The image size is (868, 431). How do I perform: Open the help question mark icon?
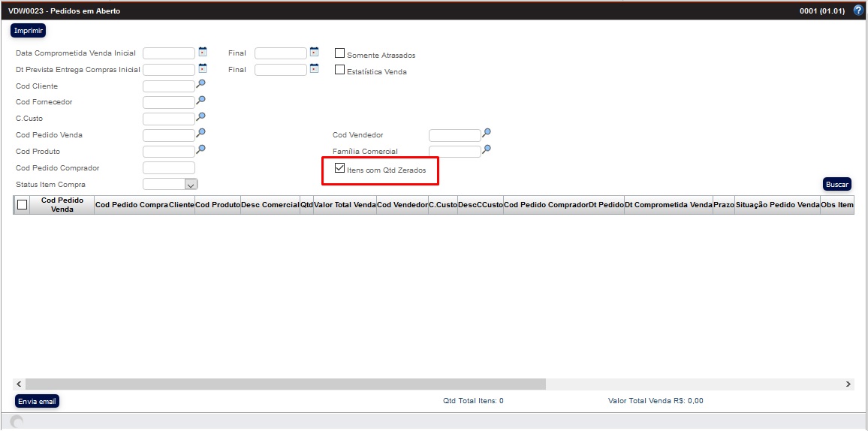tap(858, 11)
